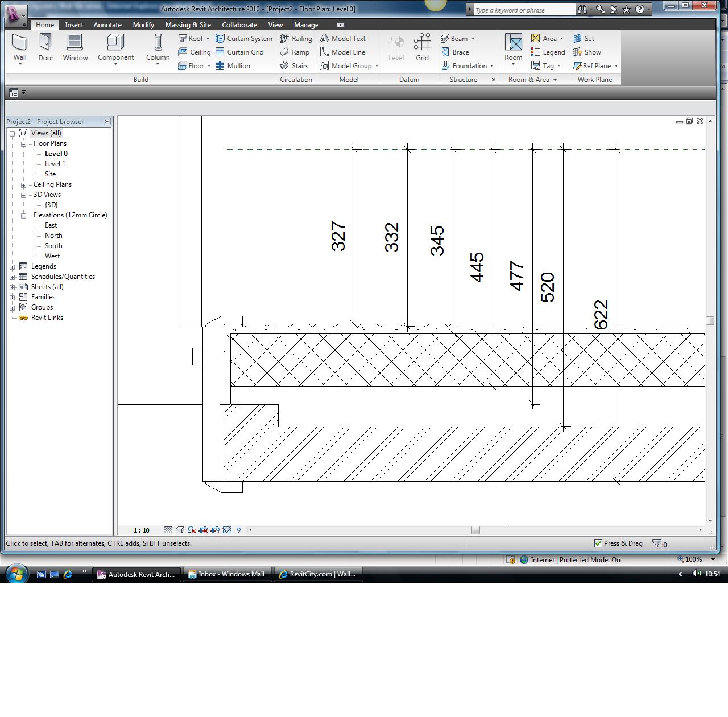Open the Collaborate ribbon tab

(239, 25)
